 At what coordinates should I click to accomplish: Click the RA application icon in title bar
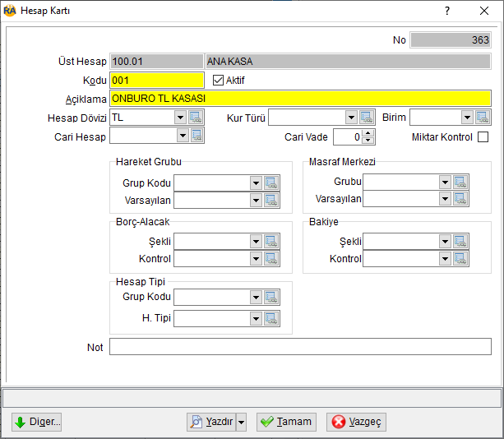coord(10,11)
